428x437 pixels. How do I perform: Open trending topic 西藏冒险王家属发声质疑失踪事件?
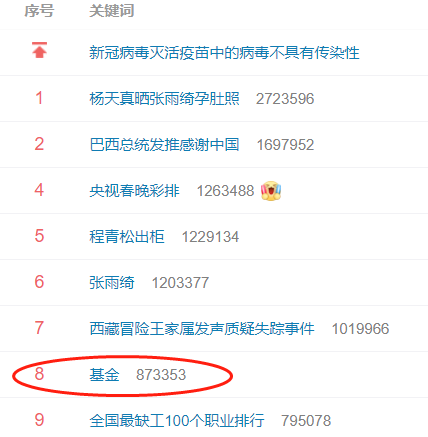click(202, 329)
